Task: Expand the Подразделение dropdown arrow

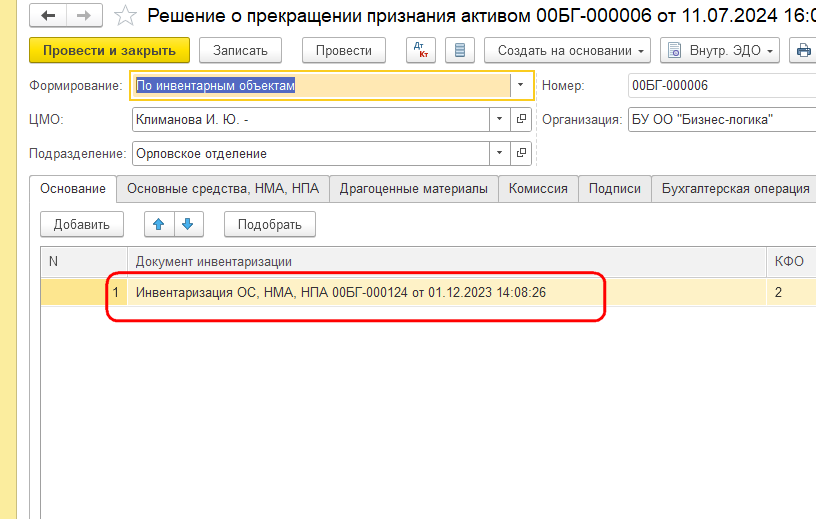Action: [x=500, y=153]
